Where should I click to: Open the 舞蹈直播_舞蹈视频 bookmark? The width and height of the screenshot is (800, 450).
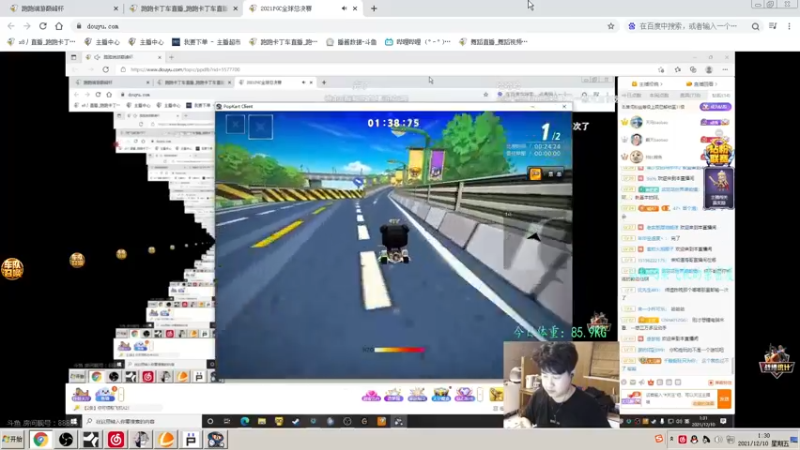493,42
